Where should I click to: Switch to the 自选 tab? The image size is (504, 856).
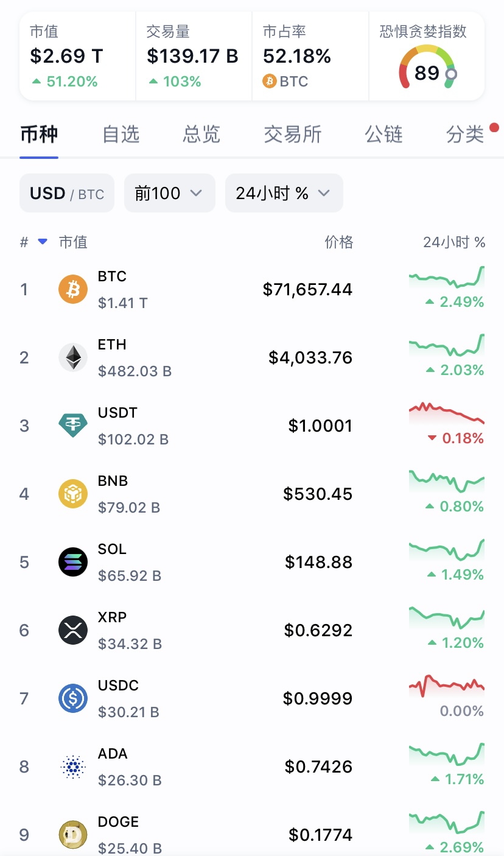coord(121,134)
